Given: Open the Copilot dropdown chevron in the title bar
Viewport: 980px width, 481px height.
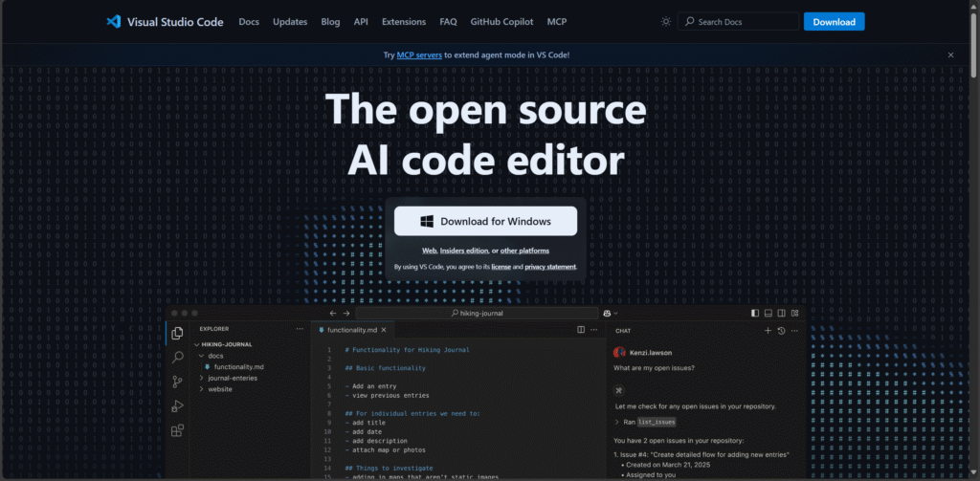Looking at the screenshot, I should (615, 313).
